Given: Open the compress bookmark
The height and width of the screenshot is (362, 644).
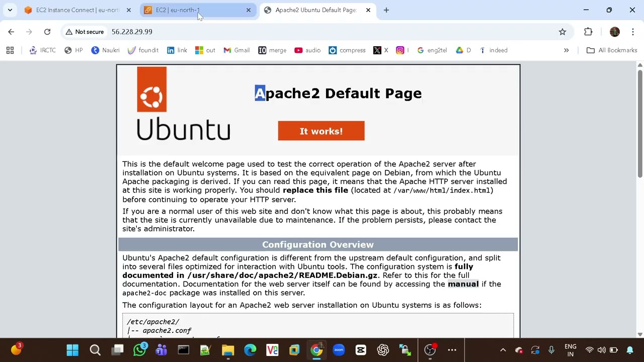Looking at the screenshot, I should (347, 50).
